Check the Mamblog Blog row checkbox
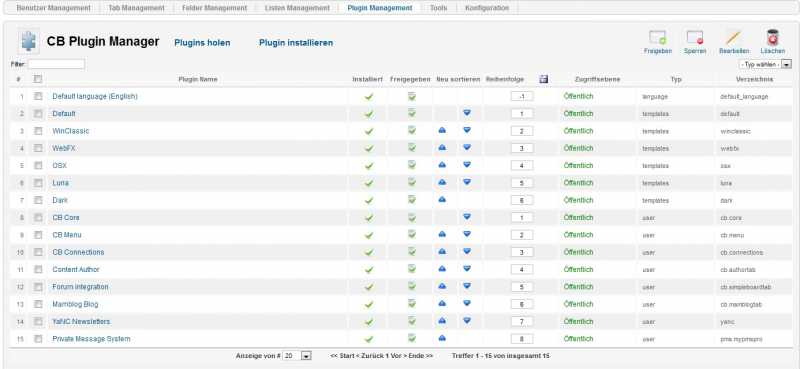Image resolution: width=800 pixels, height=369 pixels. (38, 304)
